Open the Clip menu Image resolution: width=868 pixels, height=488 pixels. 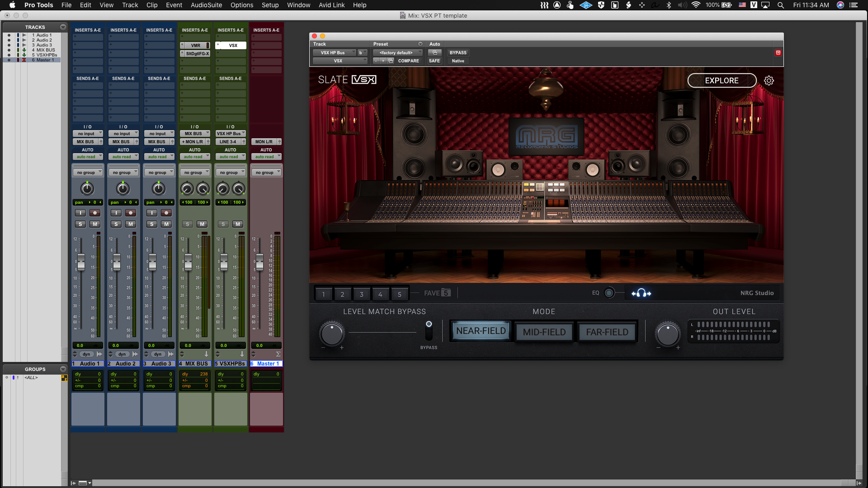(x=152, y=5)
